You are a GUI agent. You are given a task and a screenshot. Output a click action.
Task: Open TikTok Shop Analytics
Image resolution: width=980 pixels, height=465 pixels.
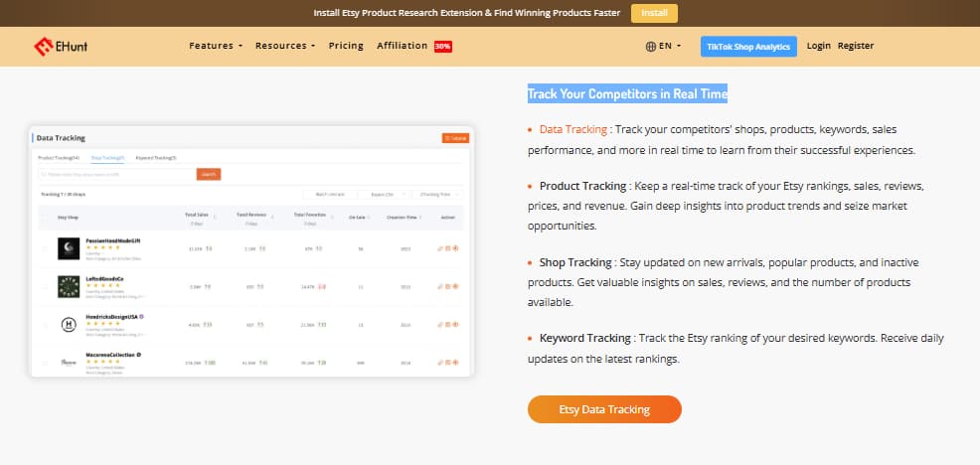[748, 47]
